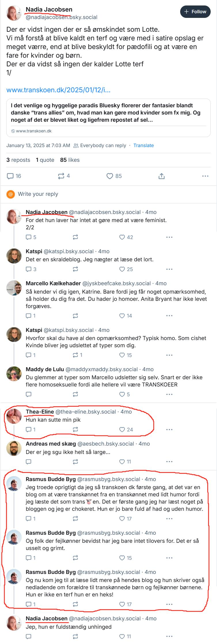Image resolution: width=217 pixels, height=644 pixels.
Task: Open the transkoen.dk link in the post
Action: (58, 90)
